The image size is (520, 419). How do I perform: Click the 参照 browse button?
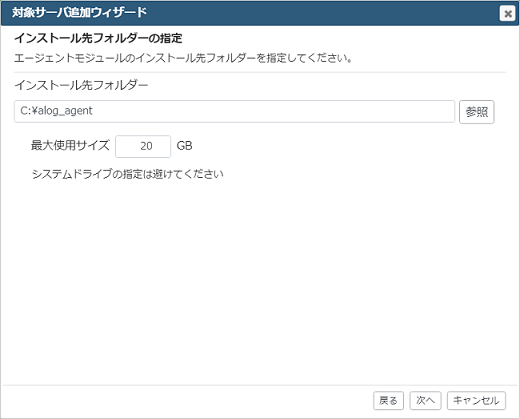coord(476,112)
